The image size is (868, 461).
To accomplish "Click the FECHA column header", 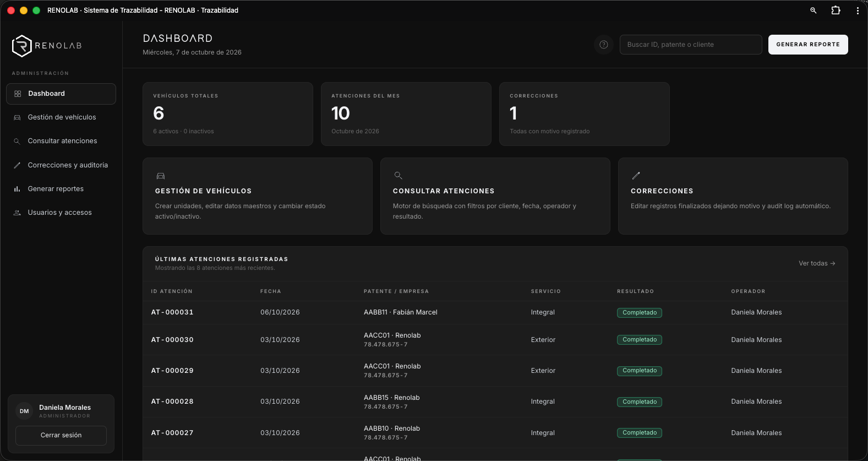I will click(x=271, y=291).
